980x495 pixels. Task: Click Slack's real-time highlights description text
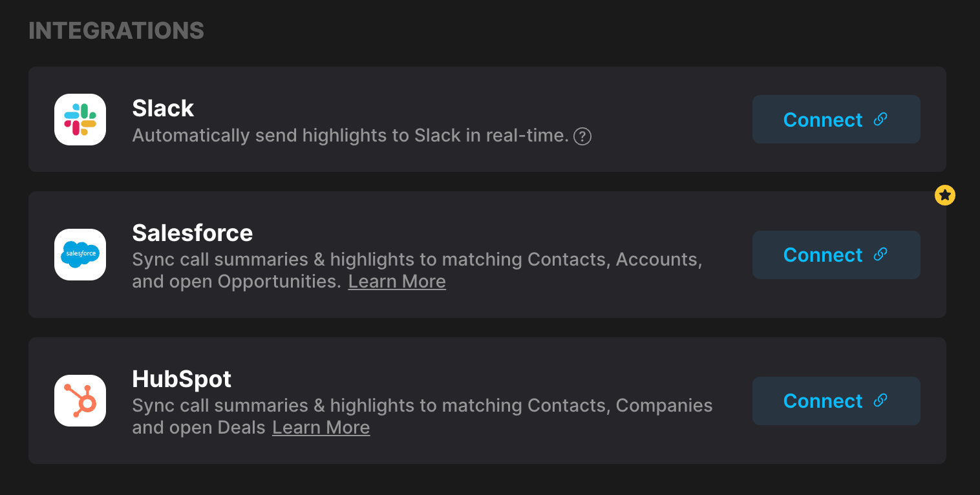tap(350, 136)
